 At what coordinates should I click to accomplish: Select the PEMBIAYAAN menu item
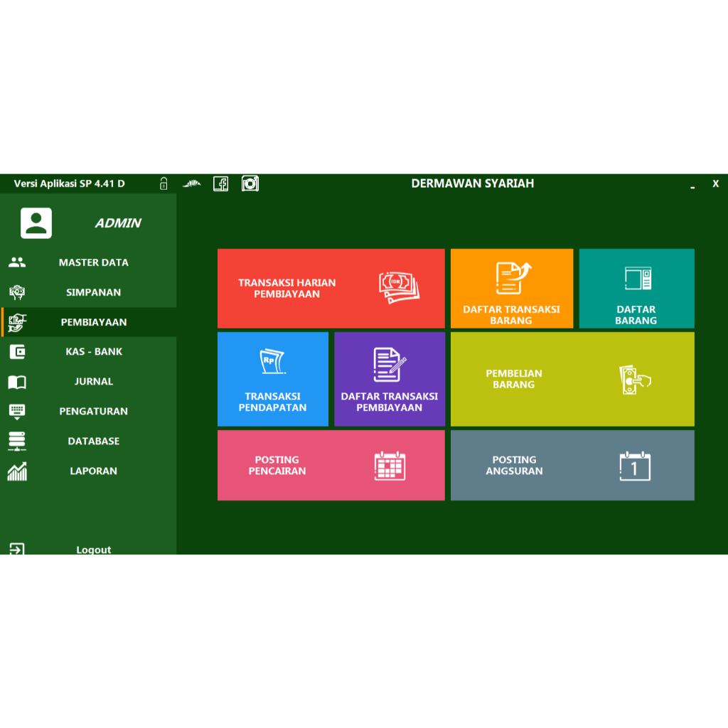pyautogui.click(x=88, y=322)
